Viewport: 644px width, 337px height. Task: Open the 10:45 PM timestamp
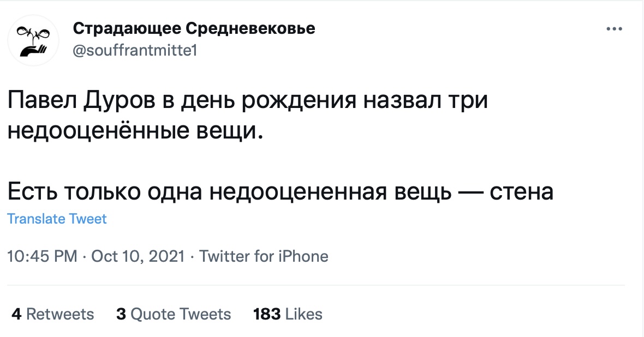[43, 256]
